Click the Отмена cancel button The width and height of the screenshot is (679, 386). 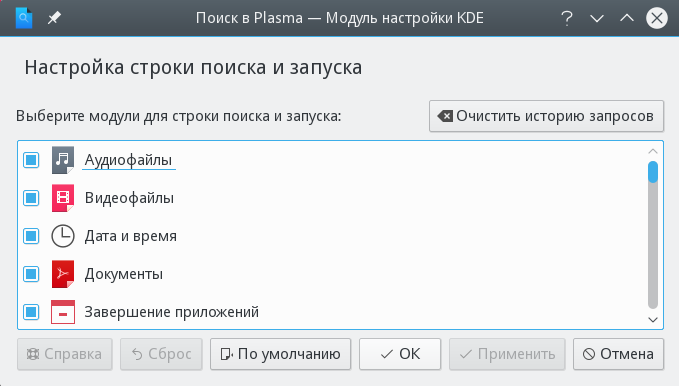(618, 354)
